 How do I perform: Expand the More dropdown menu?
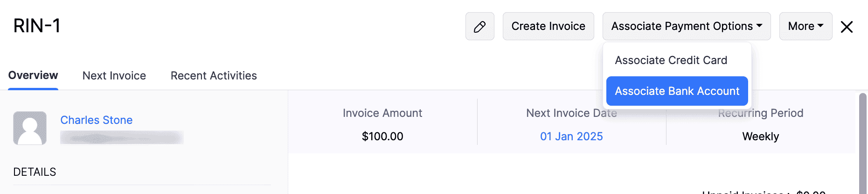tap(806, 27)
